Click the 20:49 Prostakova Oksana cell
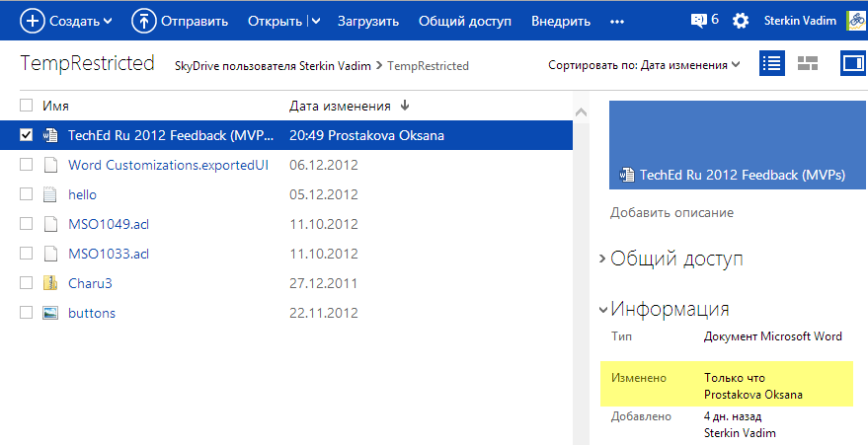This screenshot has width=868, height=445. tap(366, 135)
